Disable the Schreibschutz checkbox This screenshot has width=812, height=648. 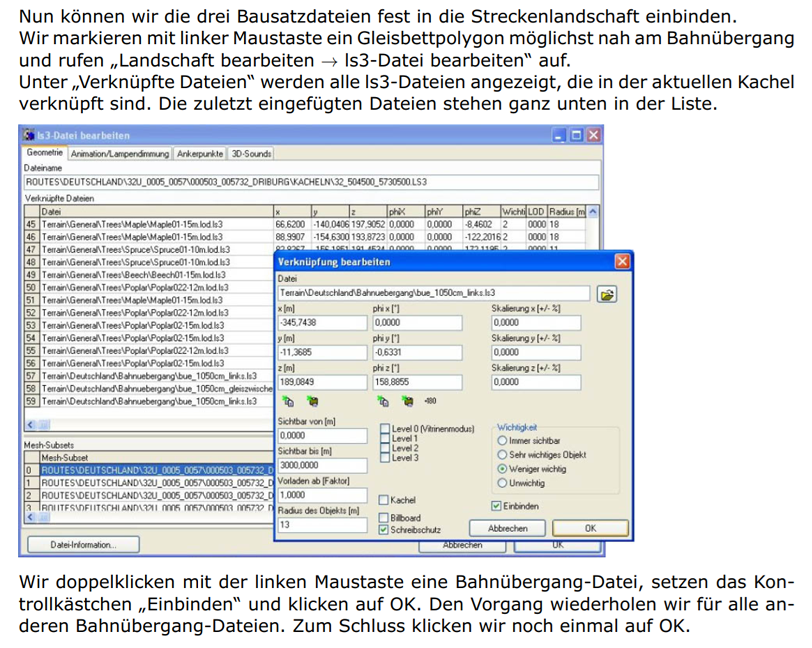385,529
